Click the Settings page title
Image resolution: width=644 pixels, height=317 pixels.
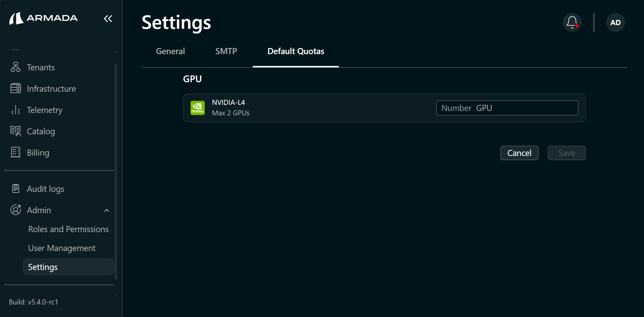pyautogui.click(x=176, y=23)
